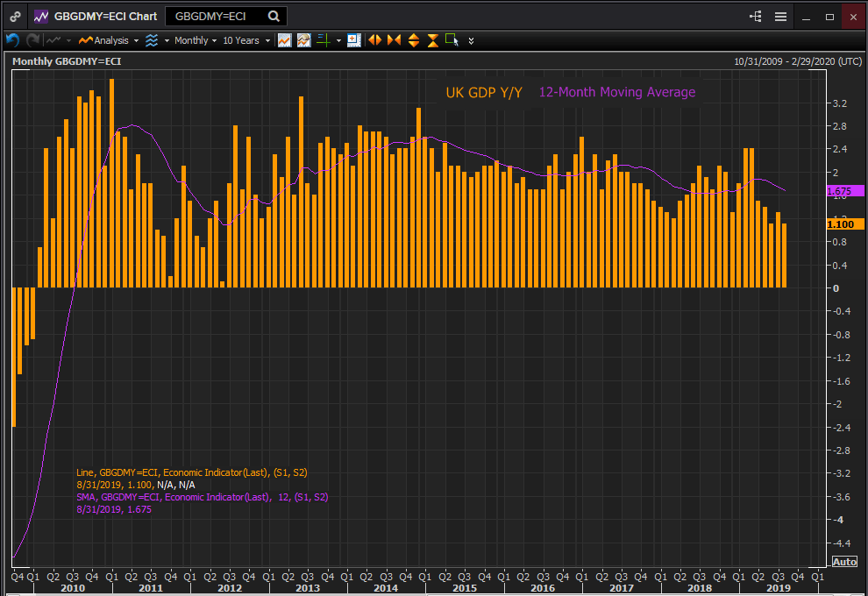868x596 pixels.
Task: Click the search magnifier beside GBGDMY=ECI
Action: (x=274, y=16)
